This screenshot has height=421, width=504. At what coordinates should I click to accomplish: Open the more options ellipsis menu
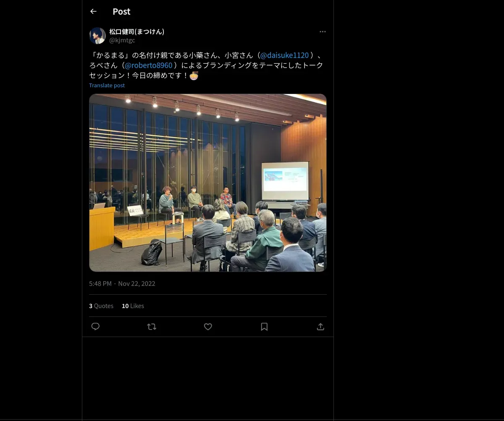point(323,31)
